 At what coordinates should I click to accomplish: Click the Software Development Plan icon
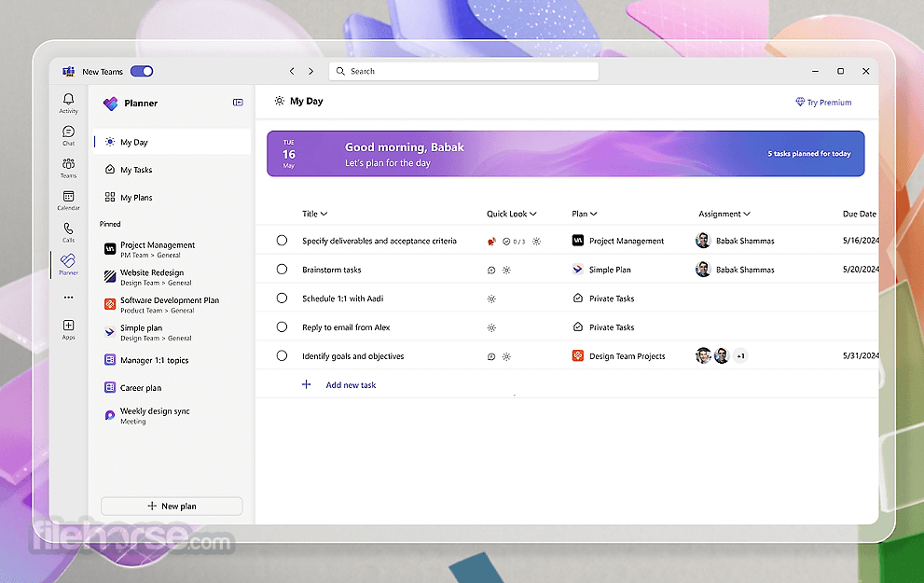[110, 304]
